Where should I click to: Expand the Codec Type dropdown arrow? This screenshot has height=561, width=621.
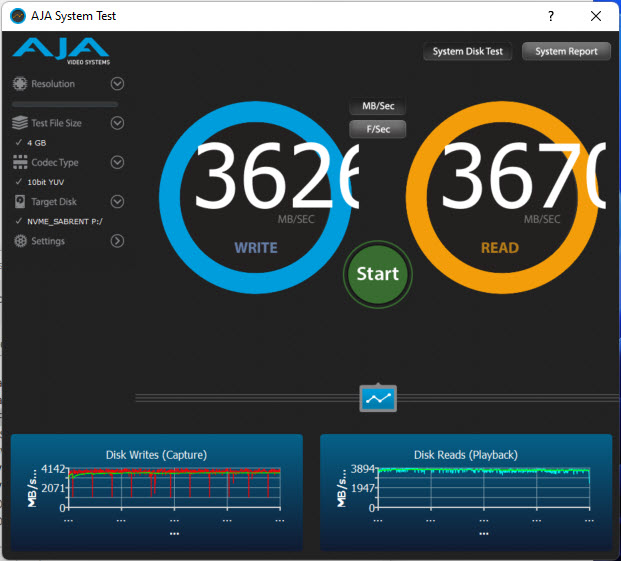pos(117,162)
